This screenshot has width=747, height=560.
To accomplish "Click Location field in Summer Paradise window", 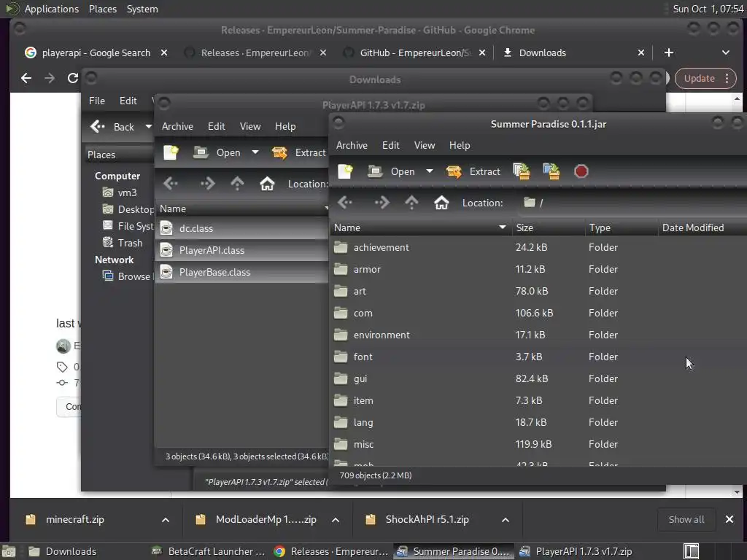I will click(x=632, y=203).
